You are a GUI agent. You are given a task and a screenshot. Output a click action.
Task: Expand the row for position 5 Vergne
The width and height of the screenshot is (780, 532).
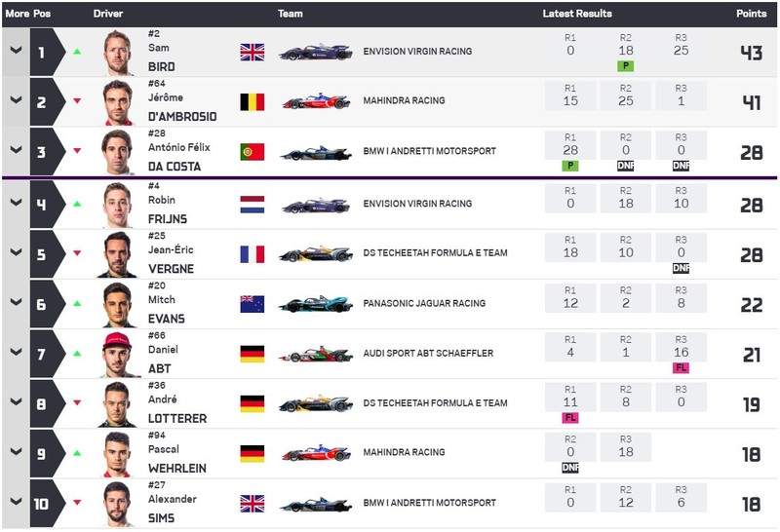15,254
